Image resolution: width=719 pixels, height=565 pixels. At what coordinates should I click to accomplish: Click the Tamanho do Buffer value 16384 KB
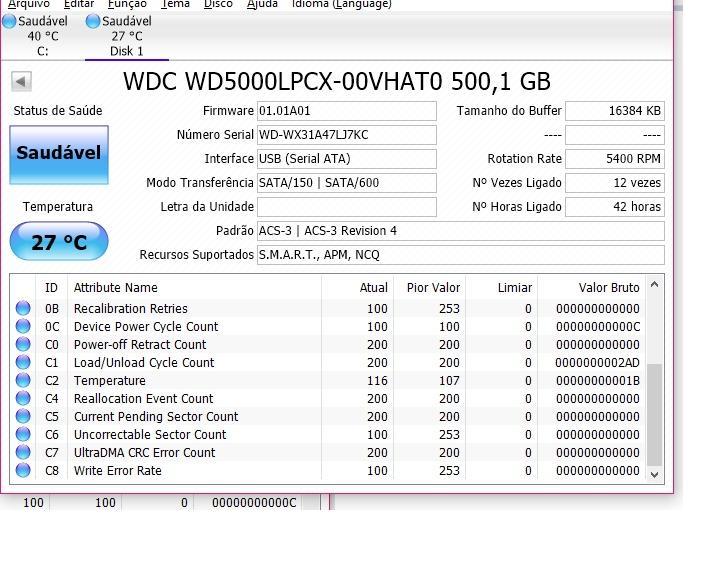coord(615,111)
